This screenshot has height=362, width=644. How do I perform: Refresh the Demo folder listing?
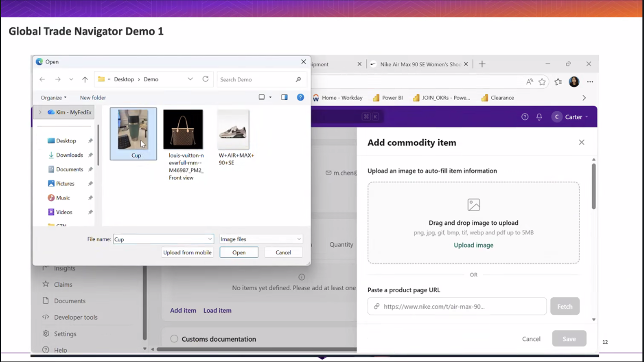205,79
